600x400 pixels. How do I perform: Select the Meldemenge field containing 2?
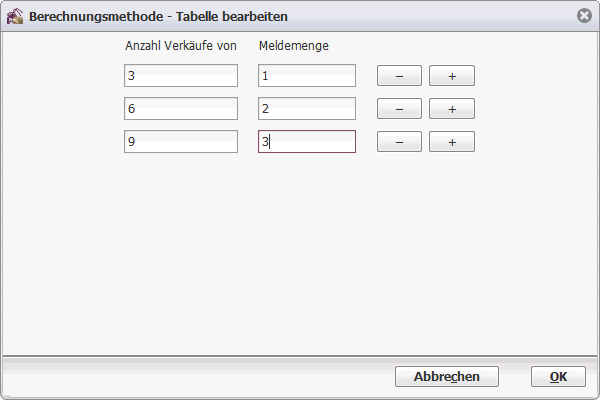click(x=307, y=108)
